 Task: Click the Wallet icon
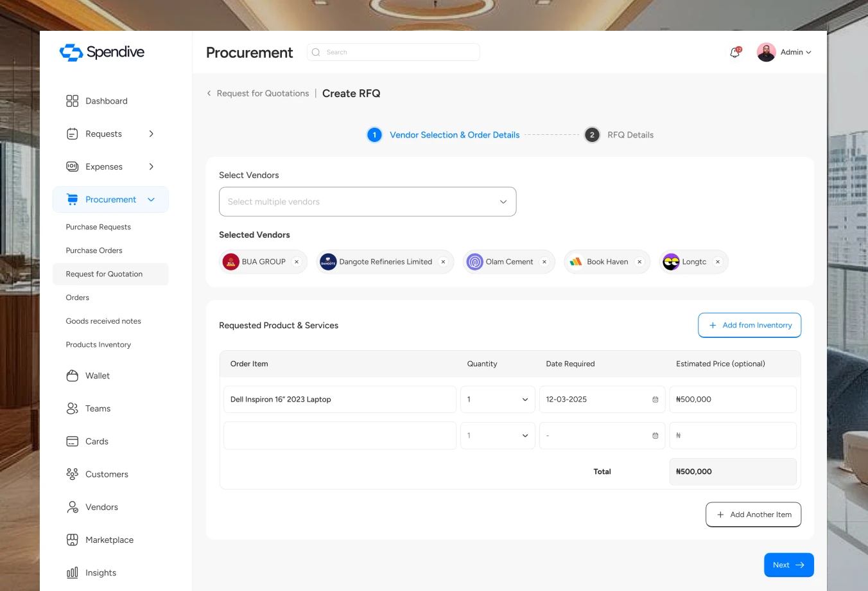(x=73, y=376)
